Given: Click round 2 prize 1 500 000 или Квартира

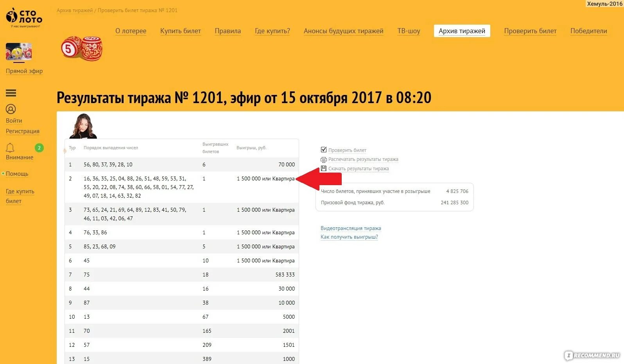Looking at the screenshot, I should click(266, 179).
